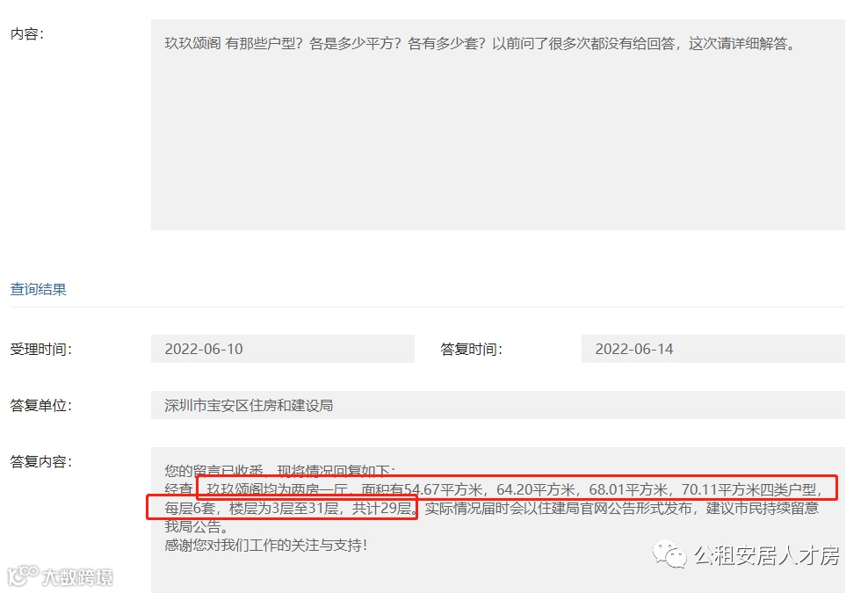Click the WeChat logo icon in watermark

point(669,553)
